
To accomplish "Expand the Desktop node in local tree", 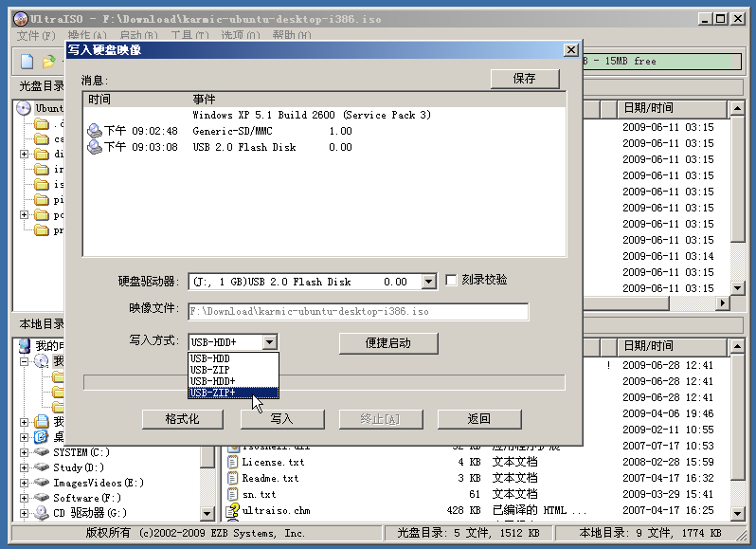I will coord(24,437).
